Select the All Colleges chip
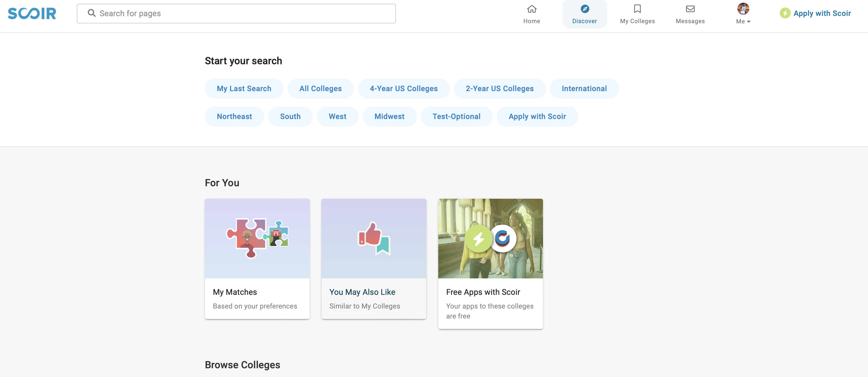868x377 pixels. [320, 89]
